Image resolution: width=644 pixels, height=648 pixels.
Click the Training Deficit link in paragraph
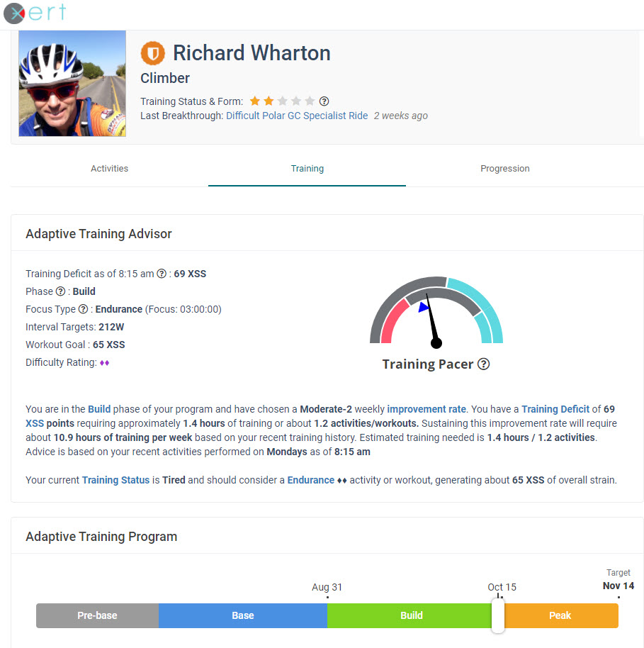click(x=555, y=409)
